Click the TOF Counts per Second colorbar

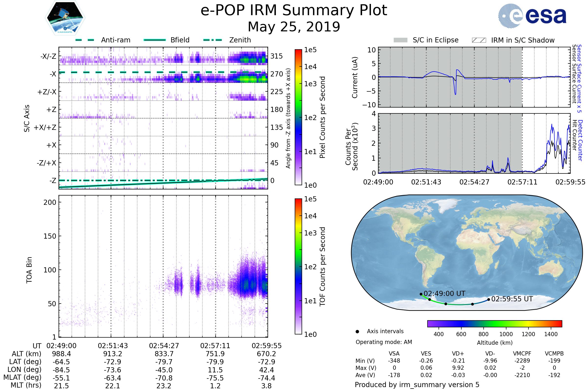click(298, 266)
